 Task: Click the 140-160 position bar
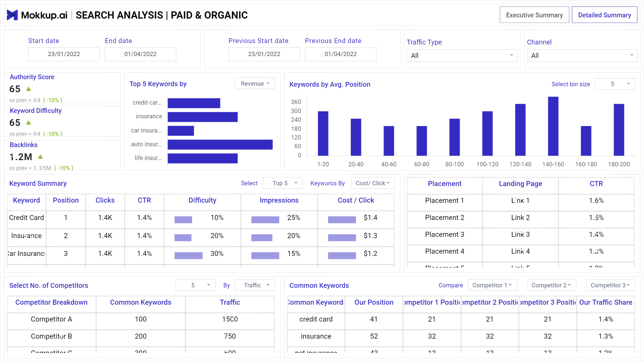(x=553, y=126)
